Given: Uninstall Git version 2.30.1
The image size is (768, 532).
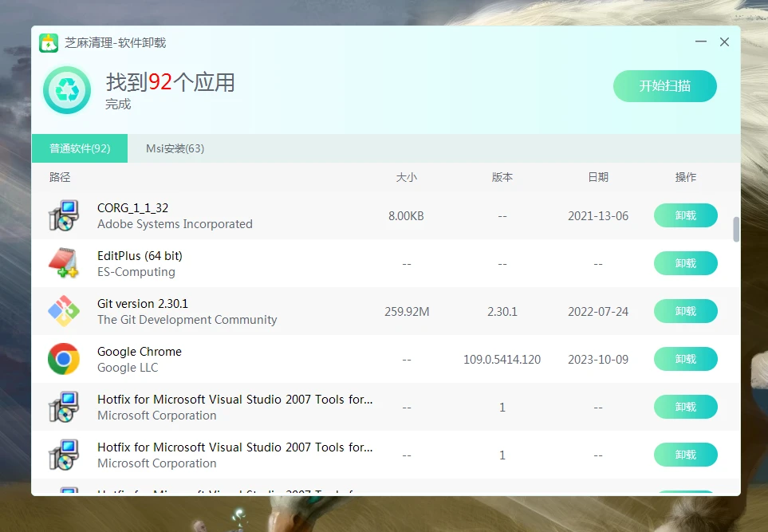Looking at the screenshot, I should (685, 311).
